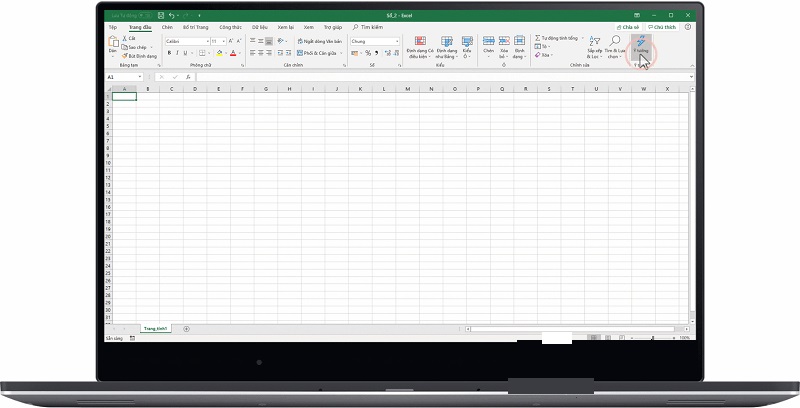This screenshot has height=408, width=800.
Task: Click the fill color paint bucket
Action: 220,53
